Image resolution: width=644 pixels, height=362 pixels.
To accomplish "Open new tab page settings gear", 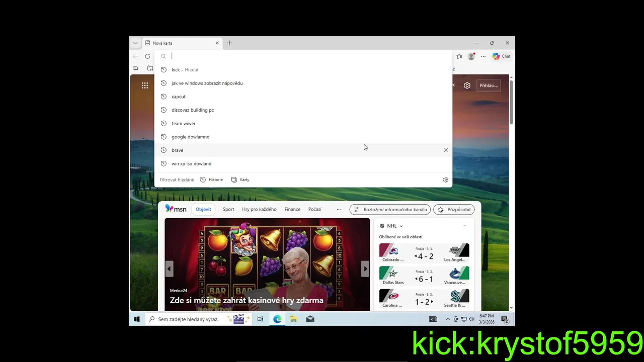I will pos(467,85).
